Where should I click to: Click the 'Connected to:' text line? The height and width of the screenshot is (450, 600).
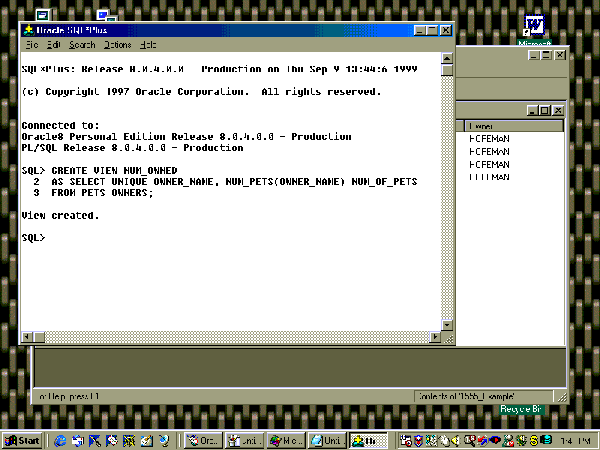pos(60,125)
